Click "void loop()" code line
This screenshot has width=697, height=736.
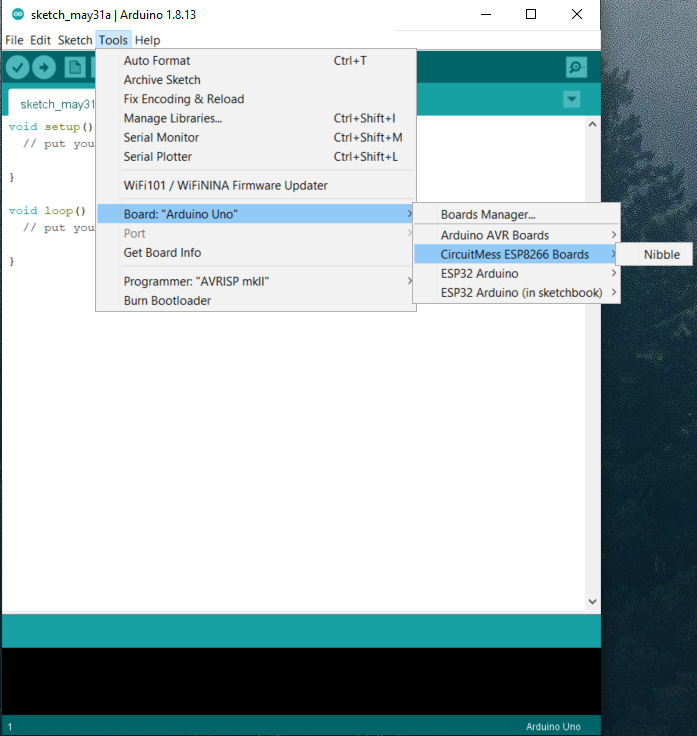tap(47, 211)
